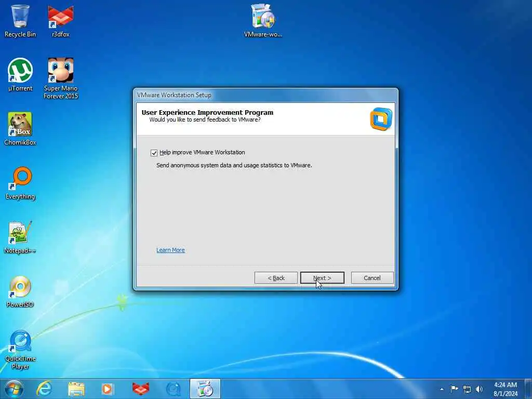Launch Internet Explorer from taskbar

44,389
